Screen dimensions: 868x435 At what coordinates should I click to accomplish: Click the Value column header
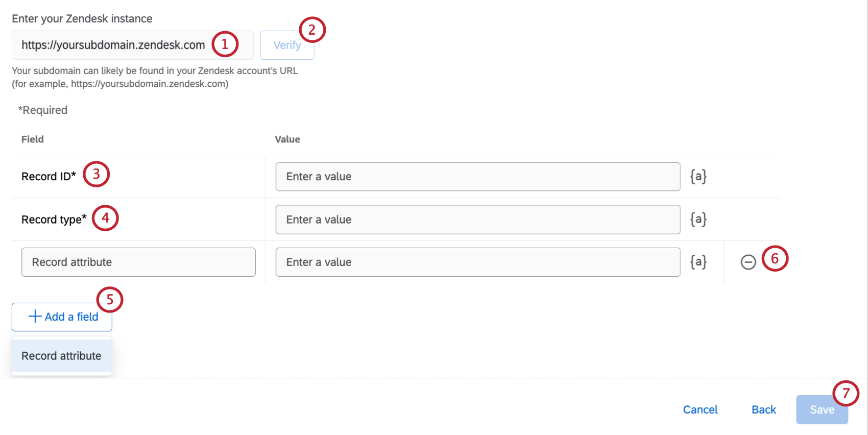pos(287,139)
